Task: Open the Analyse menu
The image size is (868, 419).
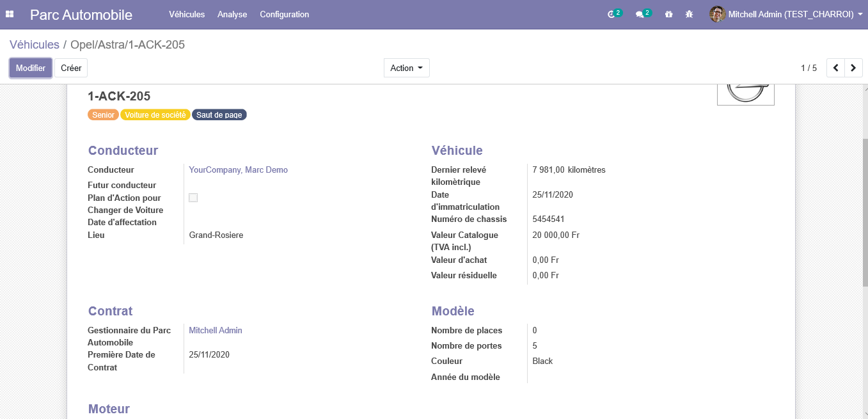Action: (x=232, y=14)
